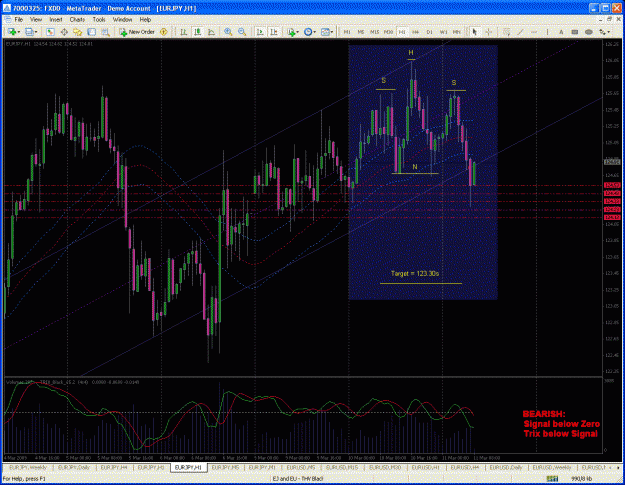The width and height of the screenshot is (625, 485).
Task: Switch timeframe to M30
Action: pyautogui.click(x=388, y=32)
